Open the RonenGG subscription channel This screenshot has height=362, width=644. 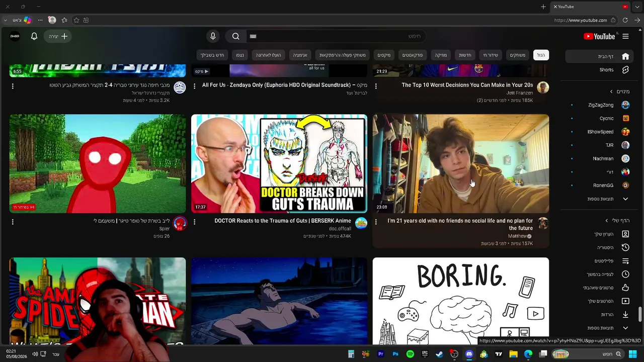coord(600,186)
